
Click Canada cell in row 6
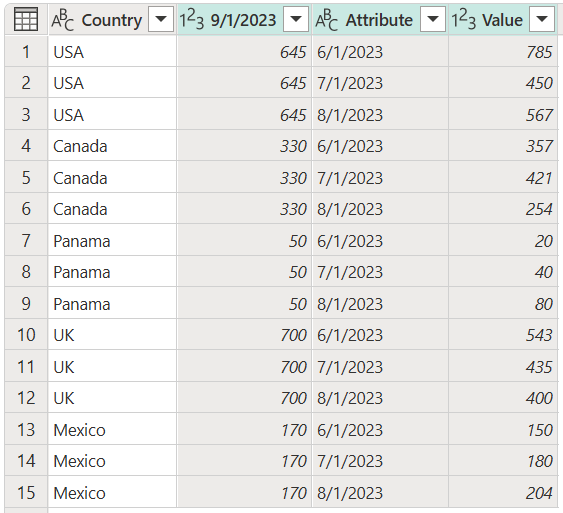pyautogui.click(x=112, y=209)
